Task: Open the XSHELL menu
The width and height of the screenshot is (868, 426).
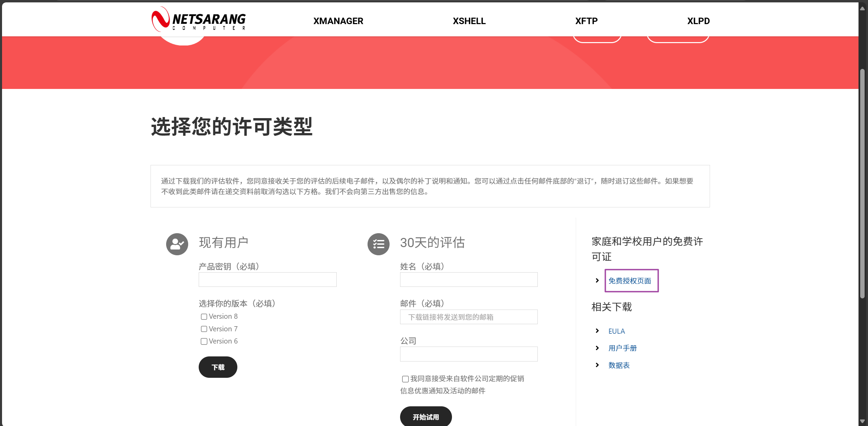Action: [x=469, y=21]
